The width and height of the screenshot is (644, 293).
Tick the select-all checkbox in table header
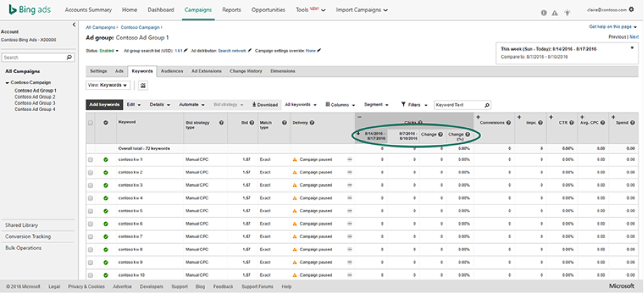tap(91, 122)
